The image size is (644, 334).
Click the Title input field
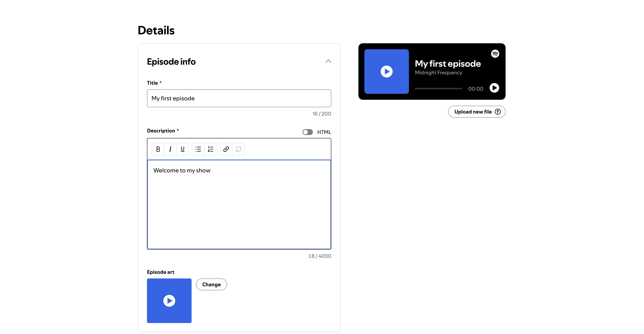pos(239,98)
